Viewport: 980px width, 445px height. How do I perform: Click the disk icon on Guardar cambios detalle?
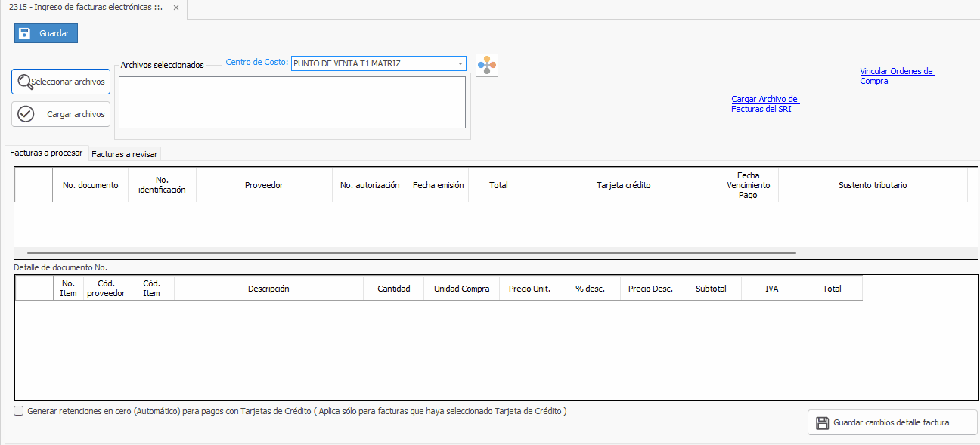pos(822,422)
